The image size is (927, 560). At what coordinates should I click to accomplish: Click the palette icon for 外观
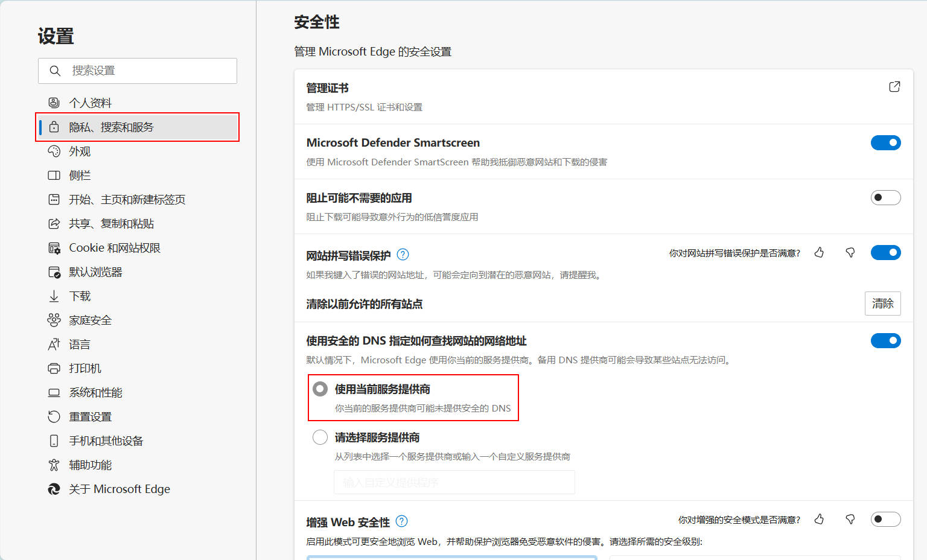click(x=54, y=151)
